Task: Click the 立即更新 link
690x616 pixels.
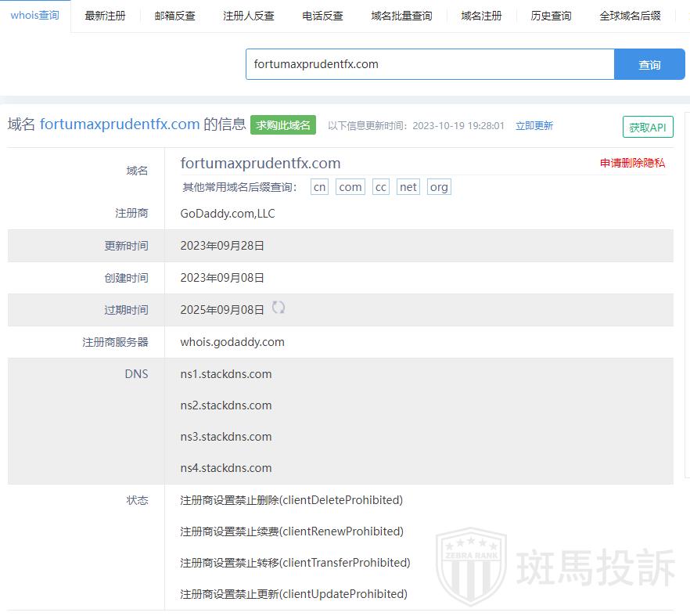Action: [x=534, y=125]
